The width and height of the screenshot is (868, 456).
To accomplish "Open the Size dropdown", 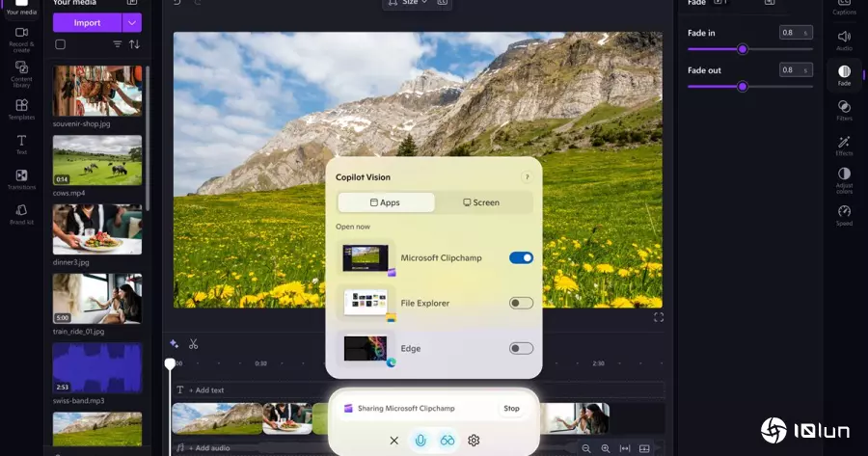I will coord(408,3).
